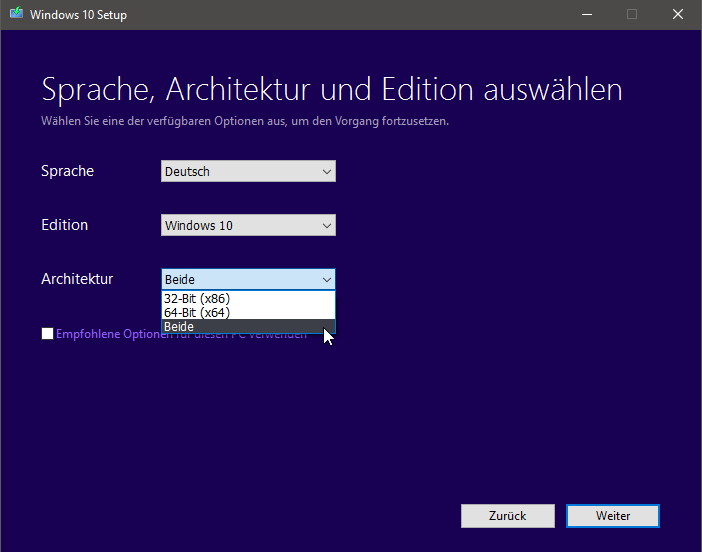
Task: Enable the recommended options checkbox
Action: click(x=48, y=334)
